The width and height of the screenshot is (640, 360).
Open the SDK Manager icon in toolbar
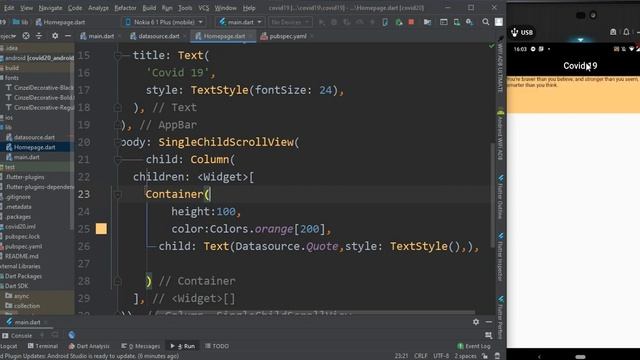click(469, 22)
